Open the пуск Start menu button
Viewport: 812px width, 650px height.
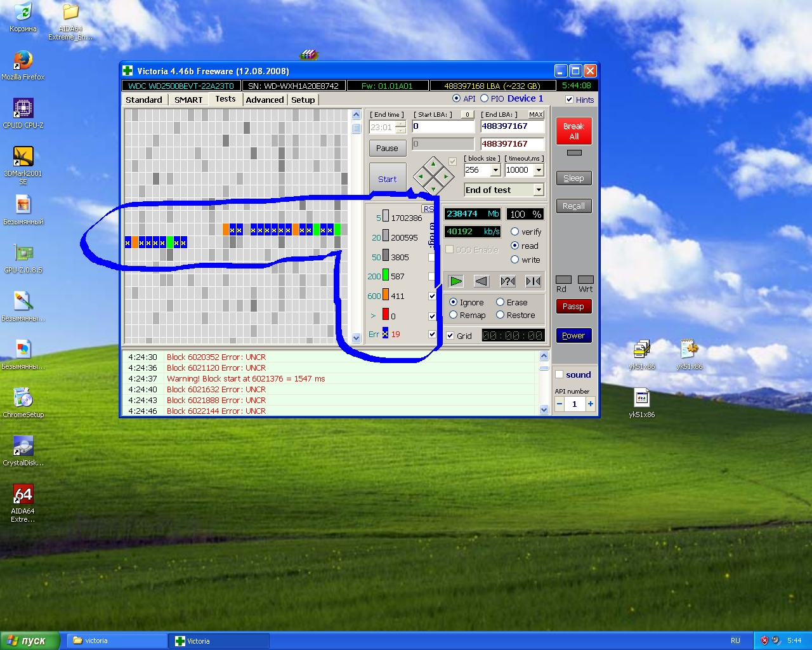point(30,640)
